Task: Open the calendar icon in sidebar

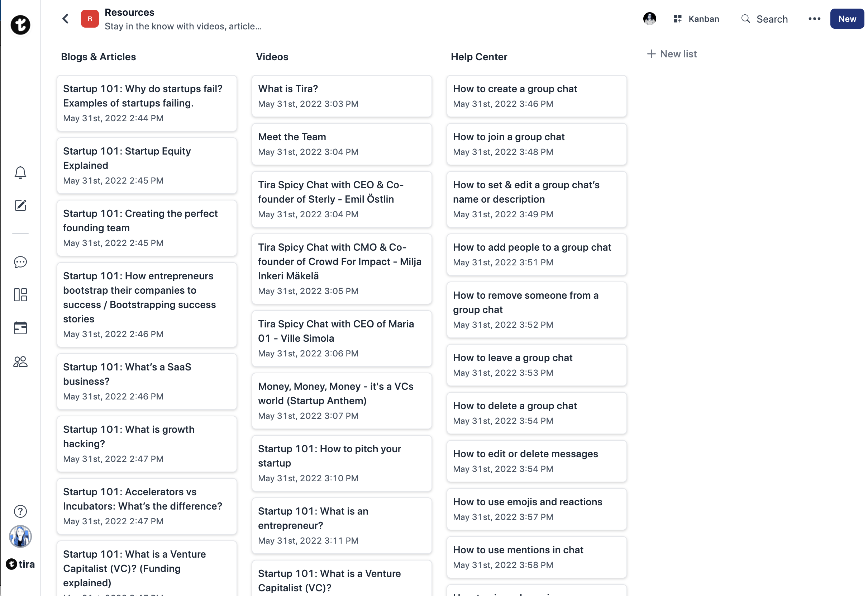Action: point(20,328)
